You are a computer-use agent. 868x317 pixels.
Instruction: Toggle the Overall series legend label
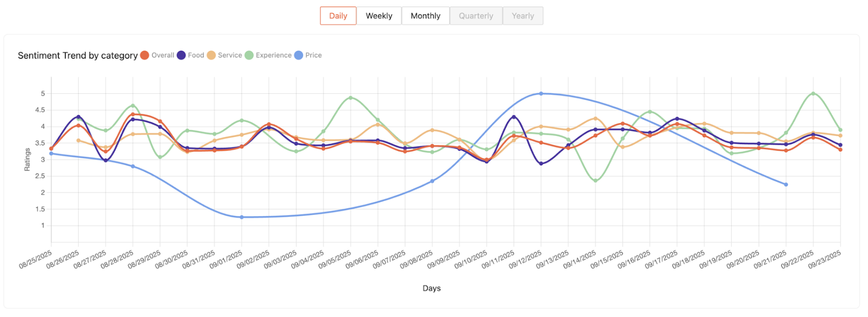[163, 55]
